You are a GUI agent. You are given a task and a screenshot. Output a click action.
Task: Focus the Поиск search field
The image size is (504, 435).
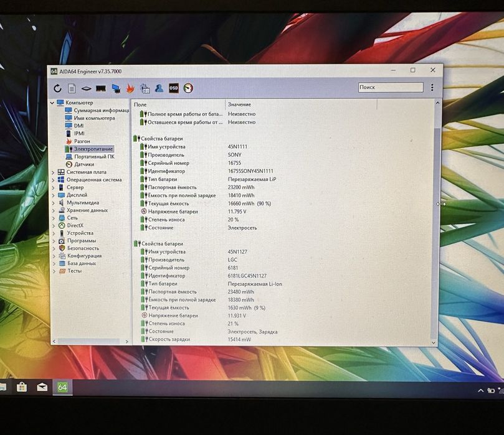391,87
